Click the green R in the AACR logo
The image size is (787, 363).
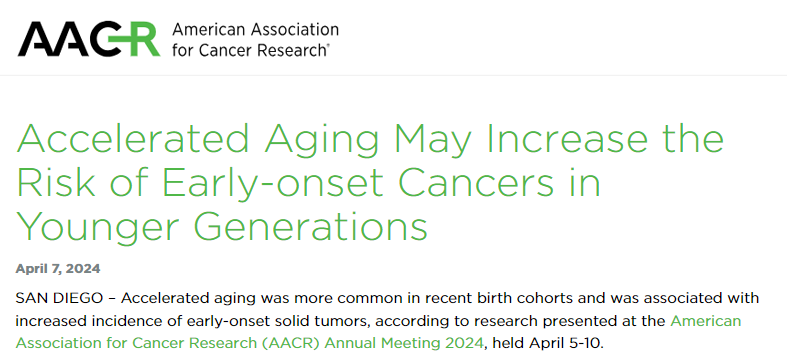pos(139,39)
